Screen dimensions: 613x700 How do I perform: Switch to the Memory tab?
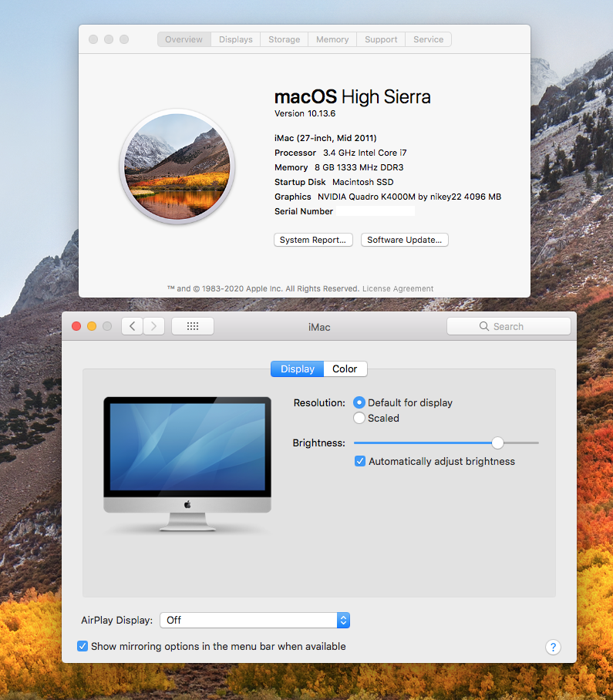(332, 39)
